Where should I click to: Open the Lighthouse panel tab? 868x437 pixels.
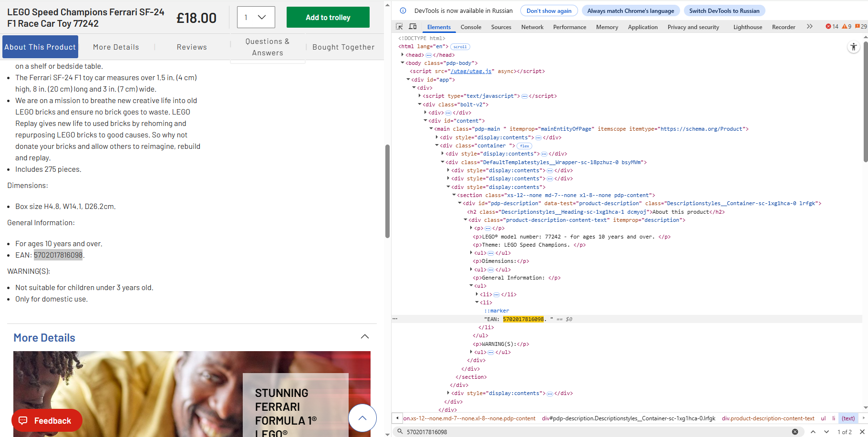click(748, 27)
